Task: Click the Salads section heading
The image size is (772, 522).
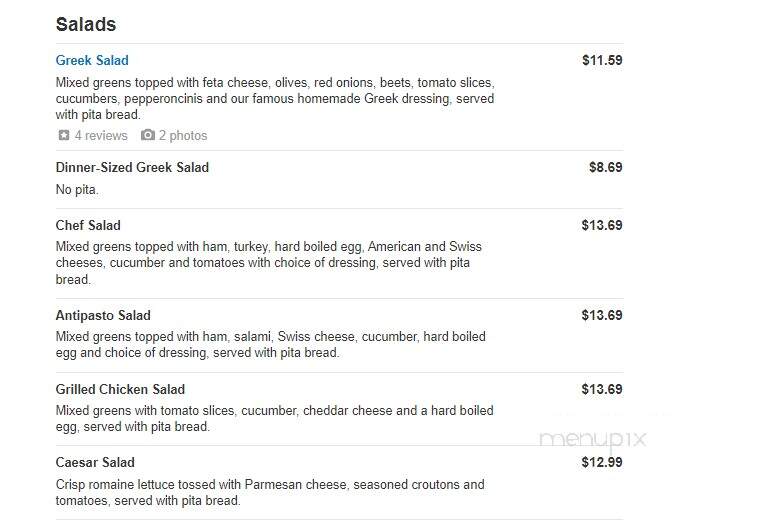Action: coord(86,24)
